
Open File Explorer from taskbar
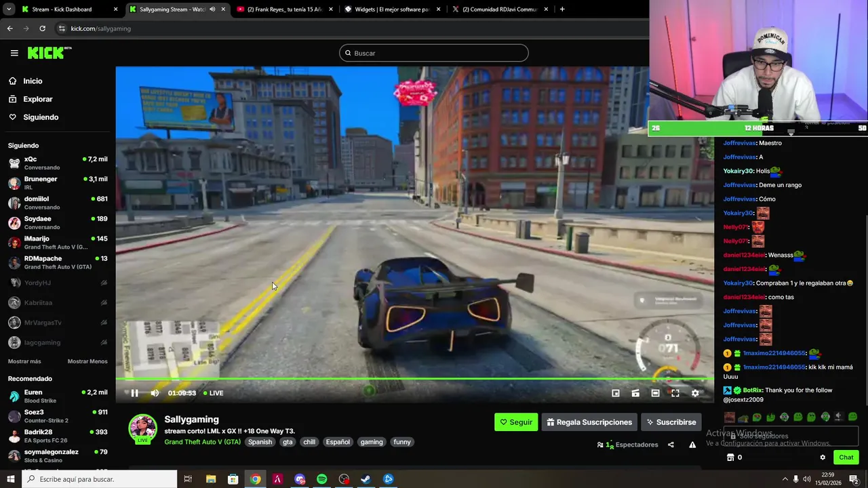point(211,479)
